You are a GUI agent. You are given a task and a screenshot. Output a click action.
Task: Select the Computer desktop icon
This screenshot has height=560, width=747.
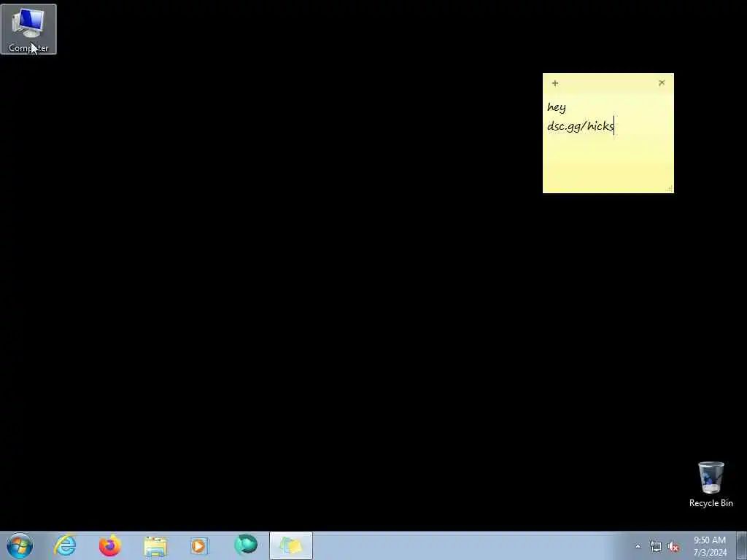pyautogui.click(x=28, y=29)
